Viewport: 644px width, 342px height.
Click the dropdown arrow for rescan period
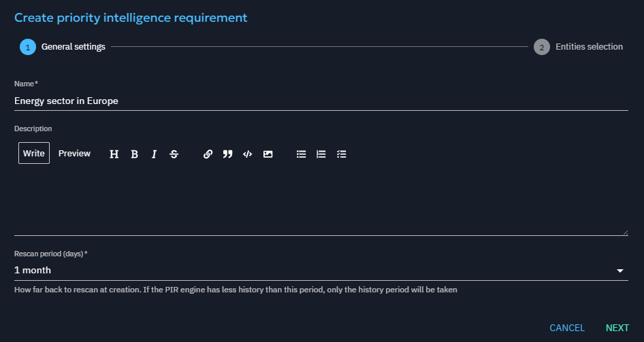pos(619,271)
